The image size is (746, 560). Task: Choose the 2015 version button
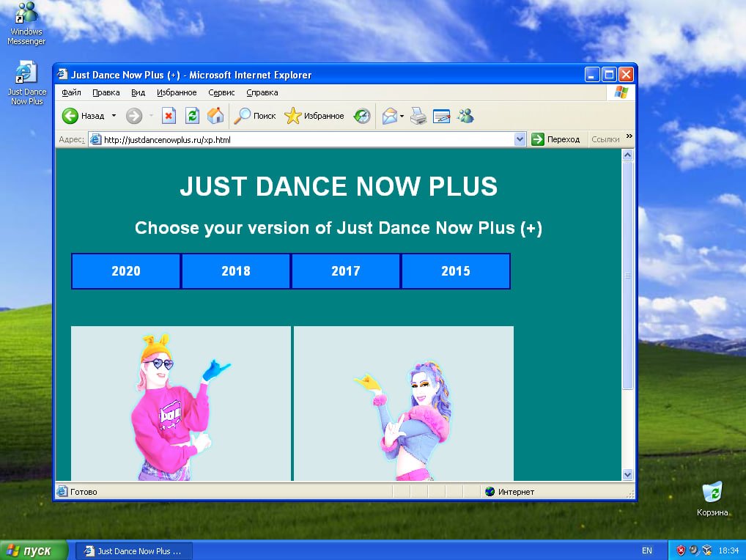456,271
